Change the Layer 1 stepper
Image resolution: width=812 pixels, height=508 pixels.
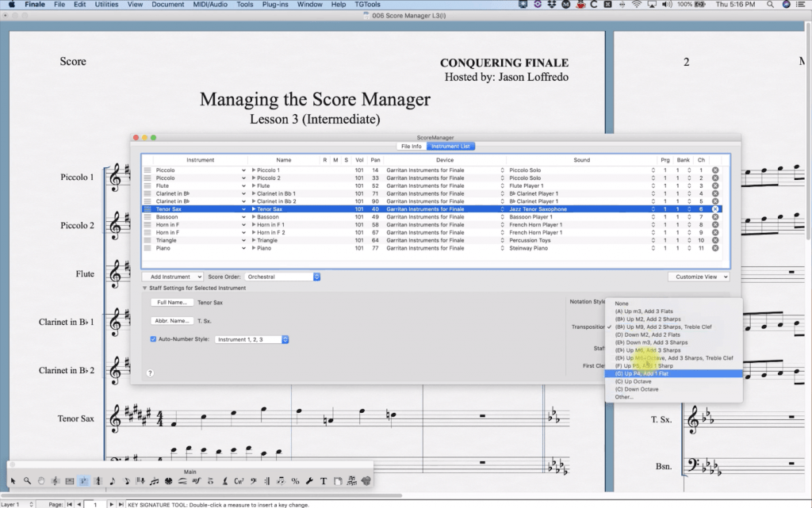click(x=31, y=504)
